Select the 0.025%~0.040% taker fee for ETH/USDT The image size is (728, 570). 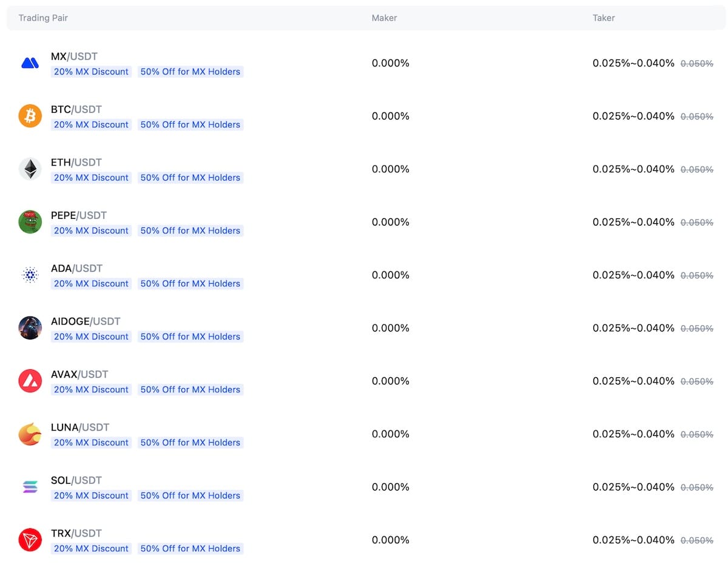coord(633,169)
